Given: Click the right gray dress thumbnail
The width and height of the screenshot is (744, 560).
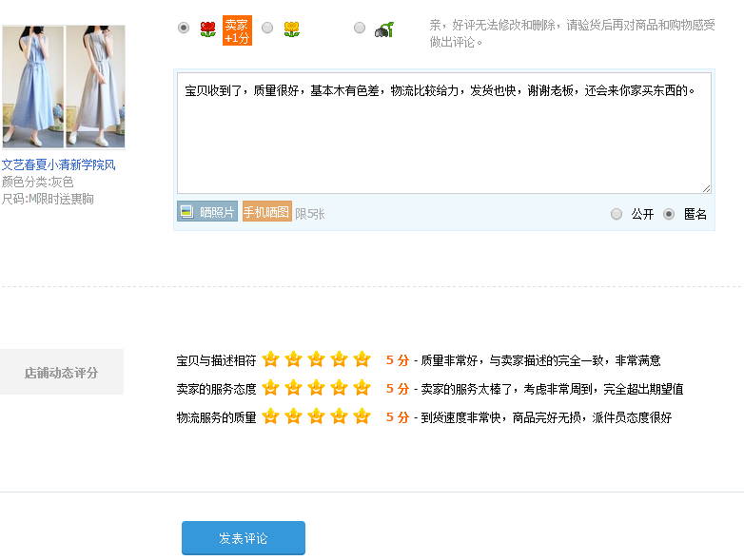Looking at the screenshot, I should (x=95, y=87).
